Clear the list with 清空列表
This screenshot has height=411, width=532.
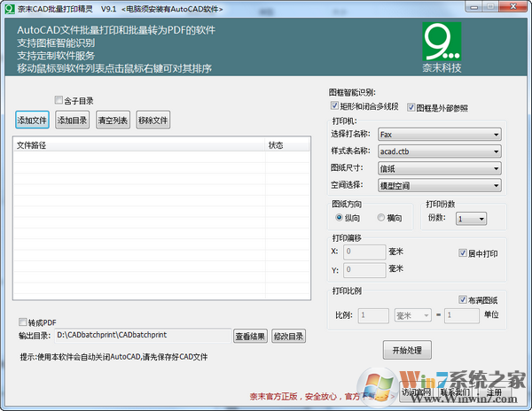(113, 120)
